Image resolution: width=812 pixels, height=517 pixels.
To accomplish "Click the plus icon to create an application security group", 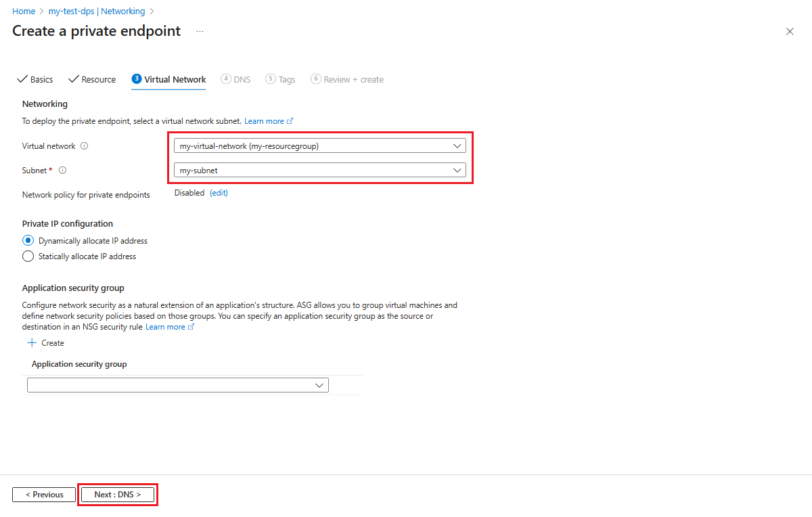I will coord(32,342).
